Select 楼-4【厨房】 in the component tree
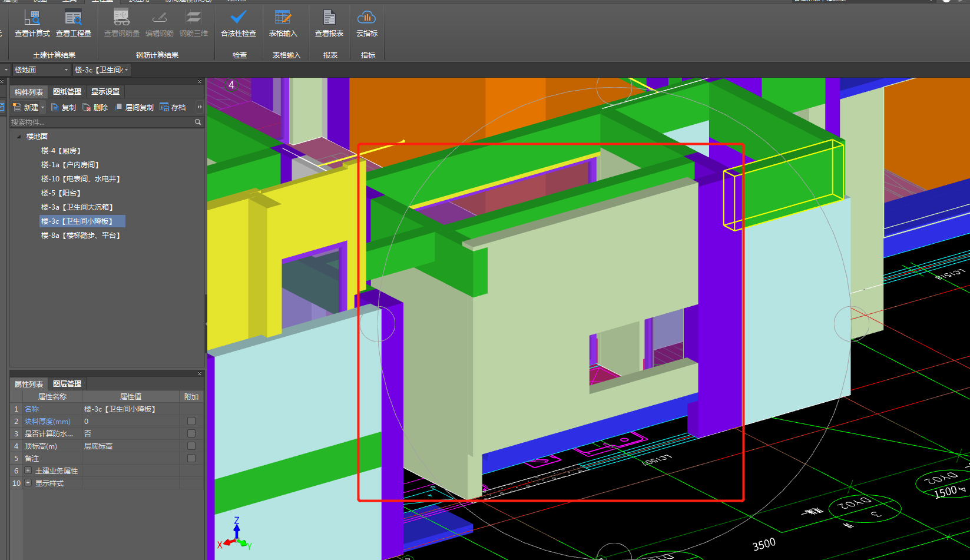 coord(61,151)
